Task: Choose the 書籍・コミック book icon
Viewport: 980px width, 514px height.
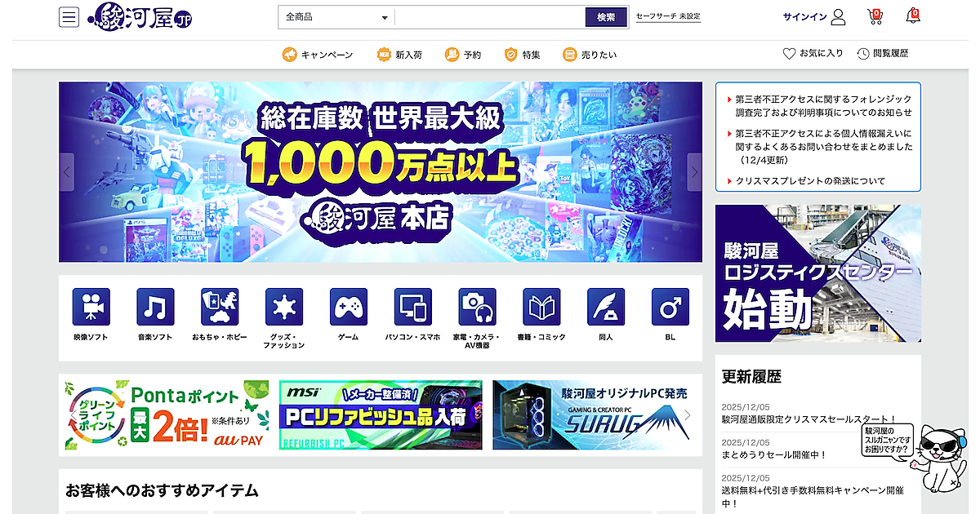Action: point(541,308)
